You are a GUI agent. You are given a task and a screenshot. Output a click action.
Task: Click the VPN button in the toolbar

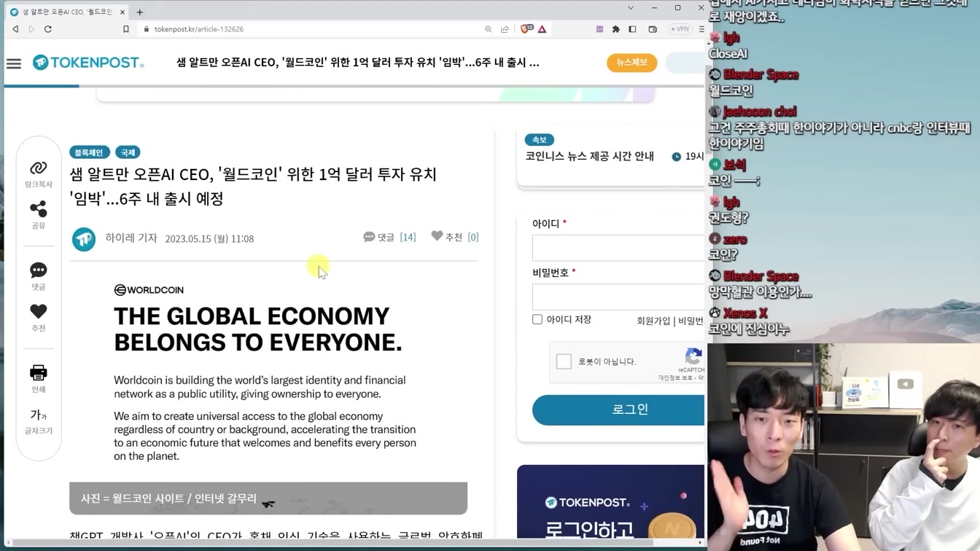(x=680, y=29)
